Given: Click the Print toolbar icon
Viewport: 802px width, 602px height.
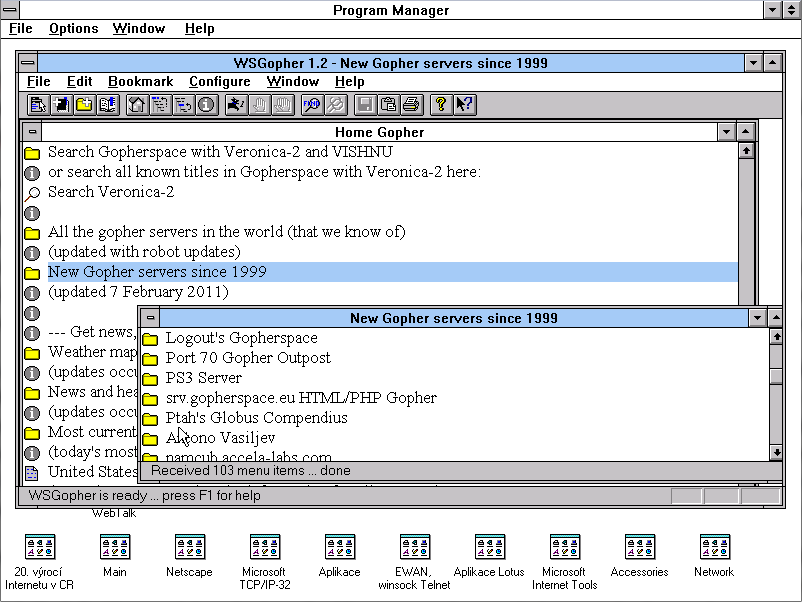Looking at the screenshot, I should pyautogui.click(x=412, y=105).
